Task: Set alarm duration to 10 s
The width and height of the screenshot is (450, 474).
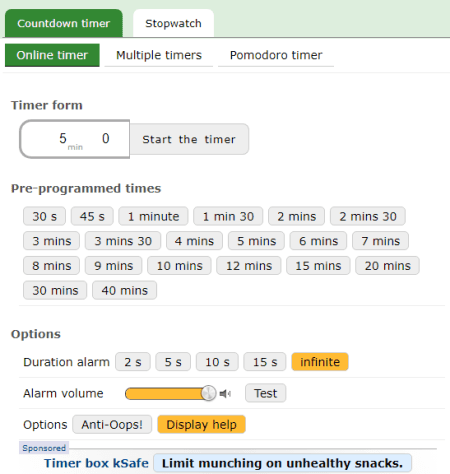Action: (217, 362)
